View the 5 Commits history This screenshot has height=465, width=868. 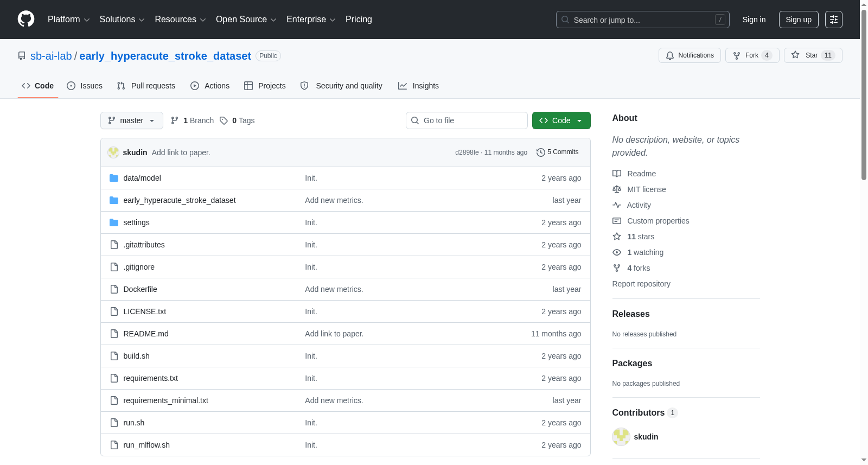558,152
